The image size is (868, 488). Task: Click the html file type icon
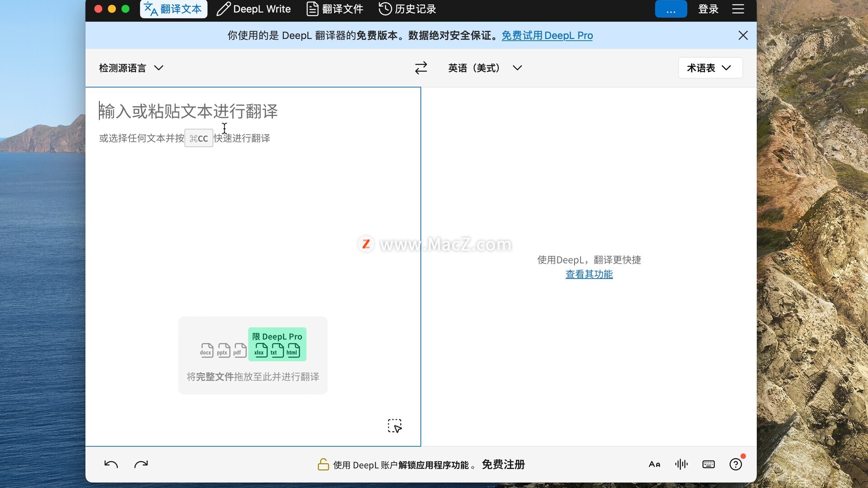(293, 350)
